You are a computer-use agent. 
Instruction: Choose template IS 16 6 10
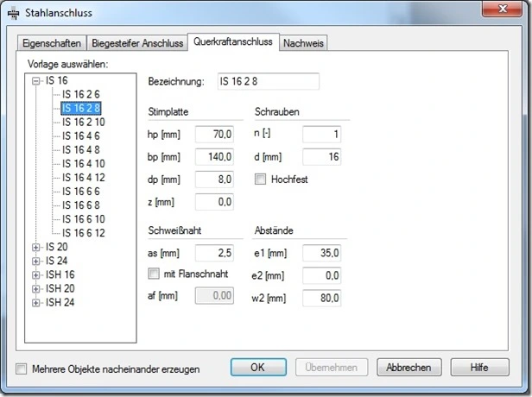[x=84, y=219]
